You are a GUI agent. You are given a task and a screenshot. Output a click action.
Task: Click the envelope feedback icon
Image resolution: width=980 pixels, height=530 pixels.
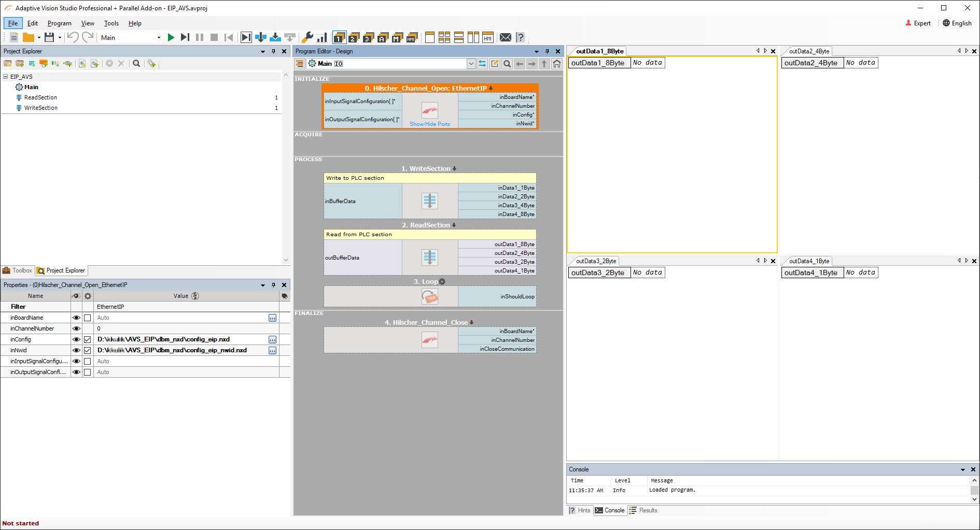pos(505,37)
